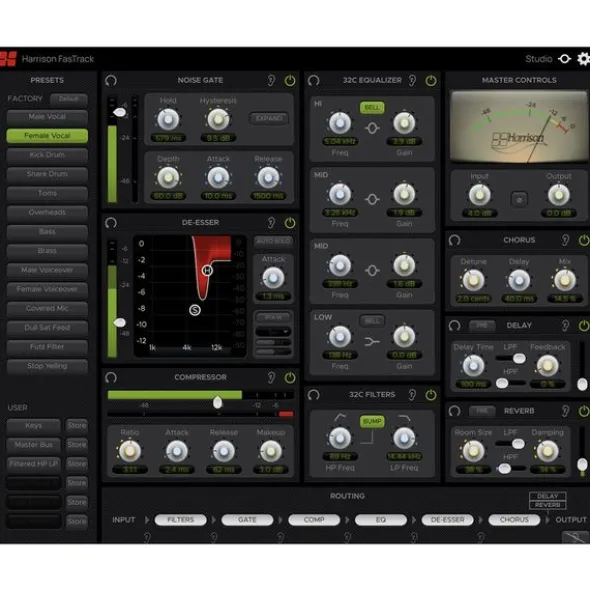The height and width of the screenshot is (591, 590).
Task: Toggle the LOW band BELL switch
Action: [372, 321]
